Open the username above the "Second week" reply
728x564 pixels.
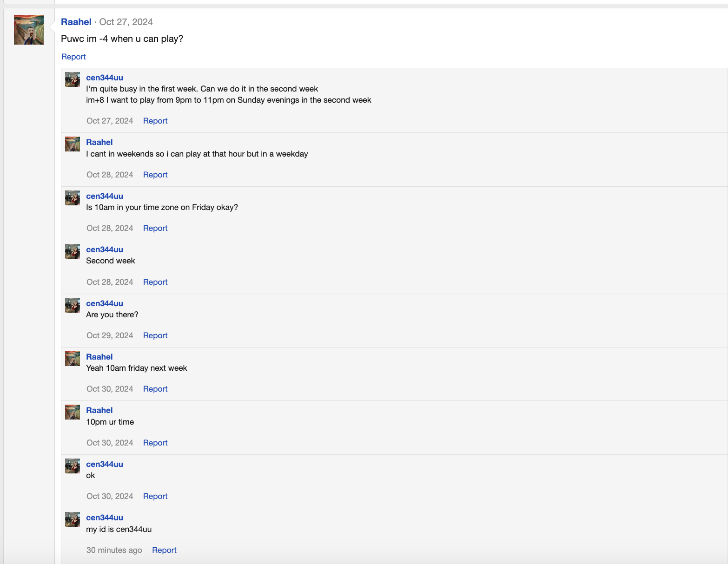[x=105, y=249]
